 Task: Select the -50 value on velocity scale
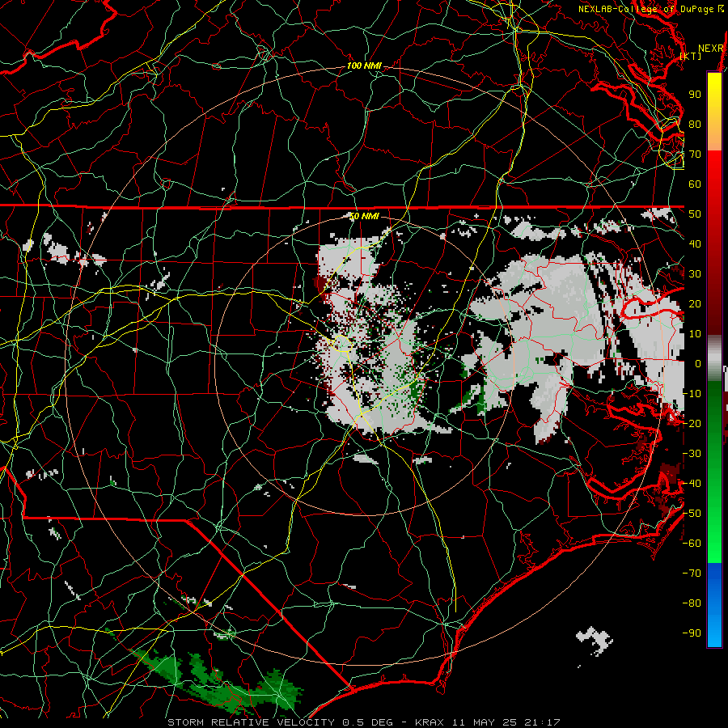pyautogui.click(x=692, y=514)
